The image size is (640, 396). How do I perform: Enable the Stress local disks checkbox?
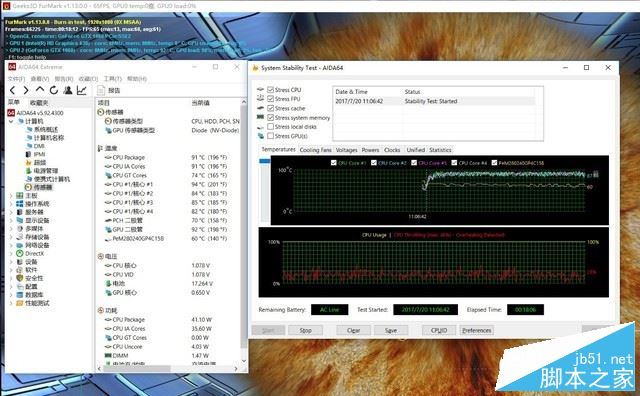270,127
